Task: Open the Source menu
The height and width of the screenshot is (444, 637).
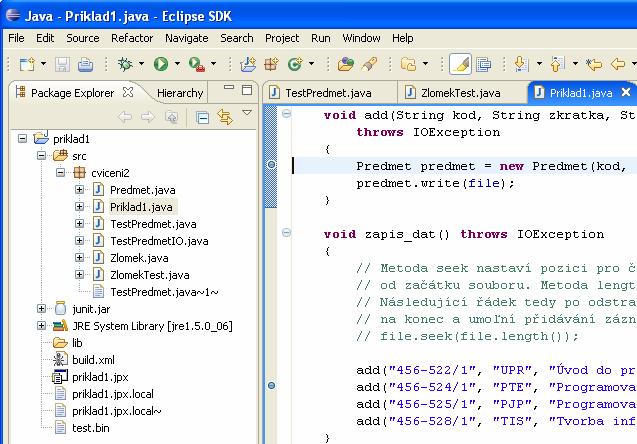Action: click(x=82, y=38)
